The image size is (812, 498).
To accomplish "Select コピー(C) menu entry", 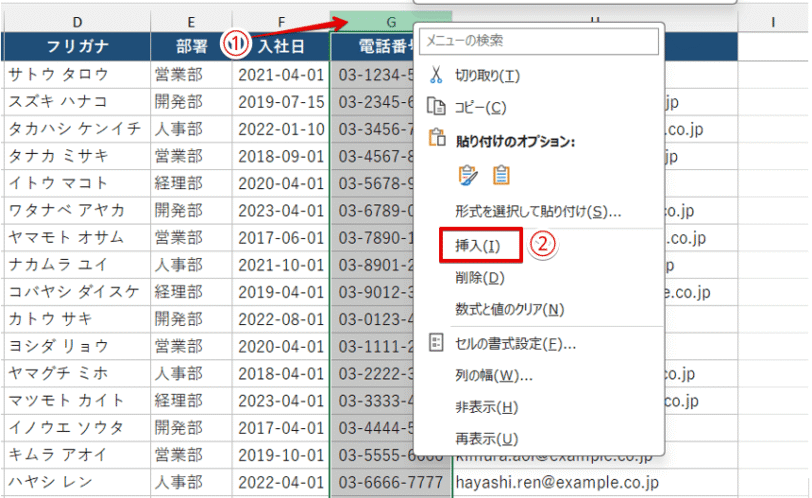I will (480, 108).
